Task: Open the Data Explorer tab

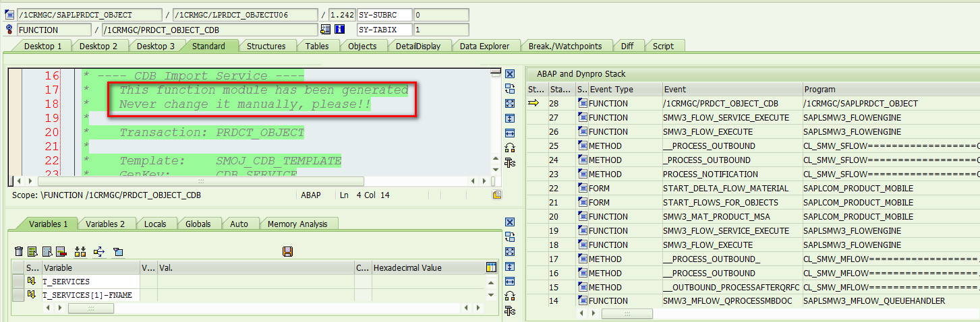Action: [486, 46]
